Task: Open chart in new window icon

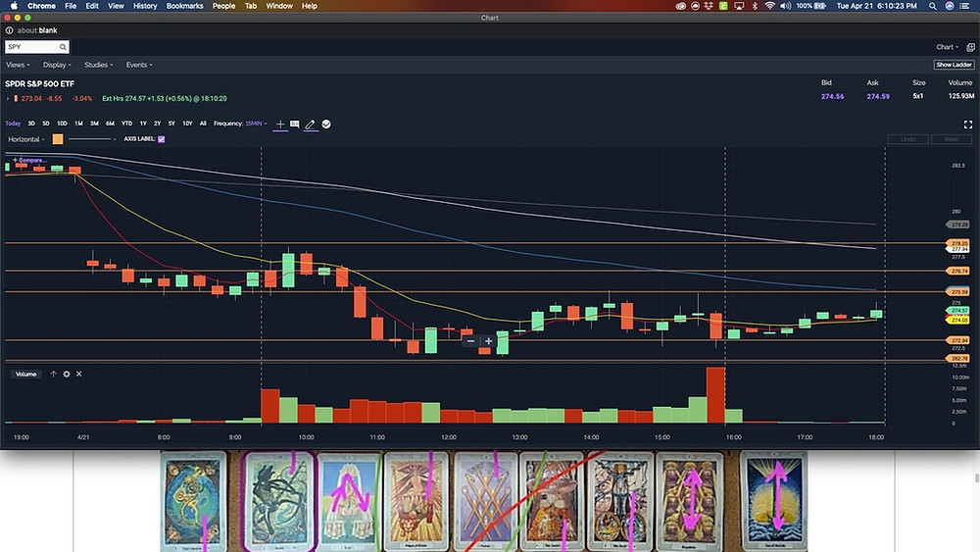Action: [970, 47]
